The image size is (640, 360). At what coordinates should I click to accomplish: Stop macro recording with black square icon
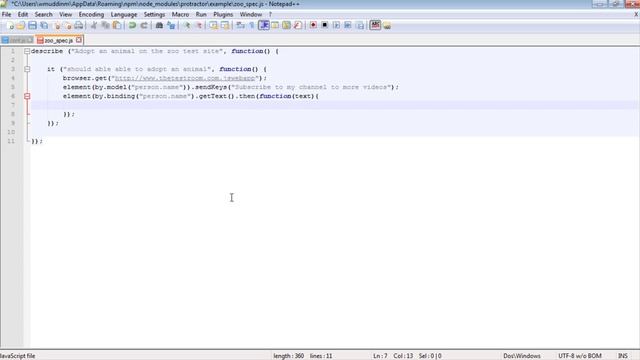pyautogui.click(x=324, y=26)
